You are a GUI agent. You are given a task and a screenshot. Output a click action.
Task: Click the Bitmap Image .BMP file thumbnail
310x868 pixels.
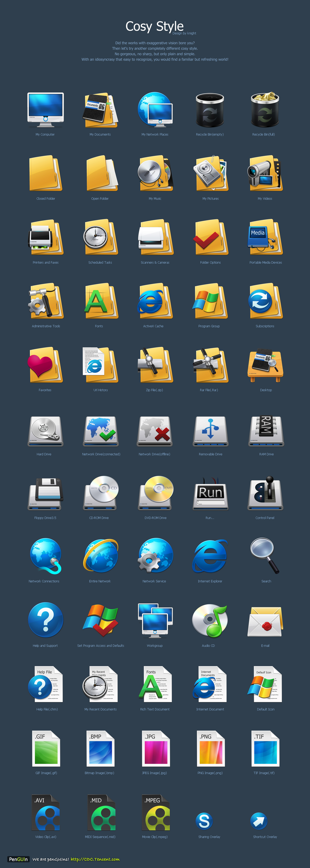click(101, 748)
